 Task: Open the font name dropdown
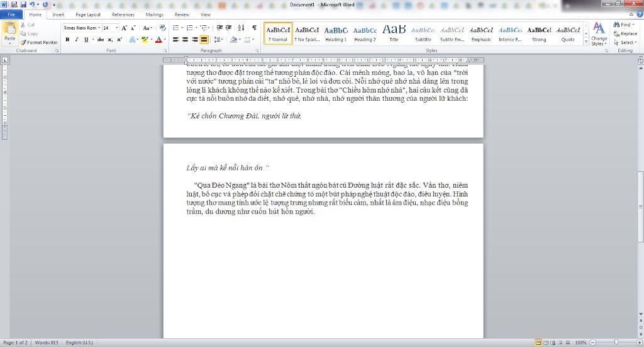pyautogui.click(x=99, y=28)
